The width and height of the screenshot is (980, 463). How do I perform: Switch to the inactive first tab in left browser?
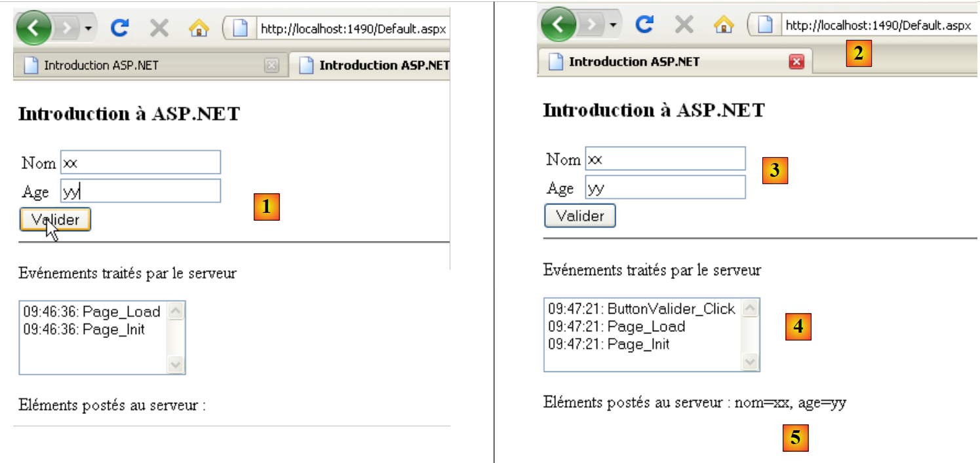tap(131, 65)
